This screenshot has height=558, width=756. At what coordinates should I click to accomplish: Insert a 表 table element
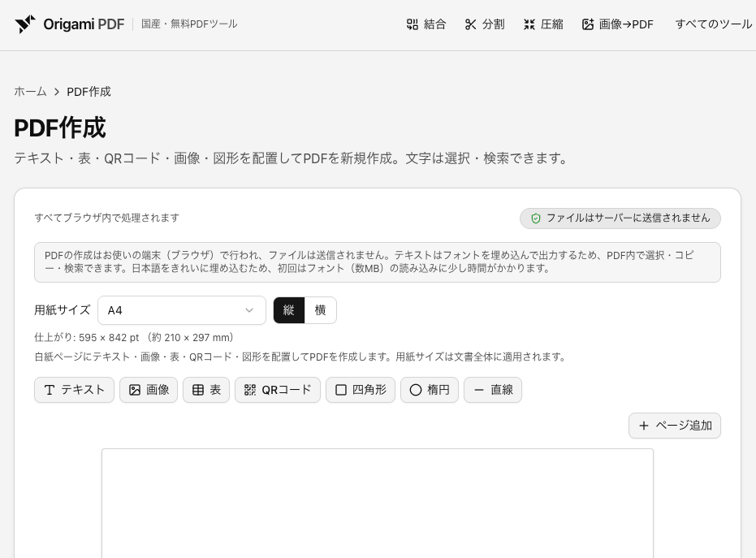click(x=206, y=390)
